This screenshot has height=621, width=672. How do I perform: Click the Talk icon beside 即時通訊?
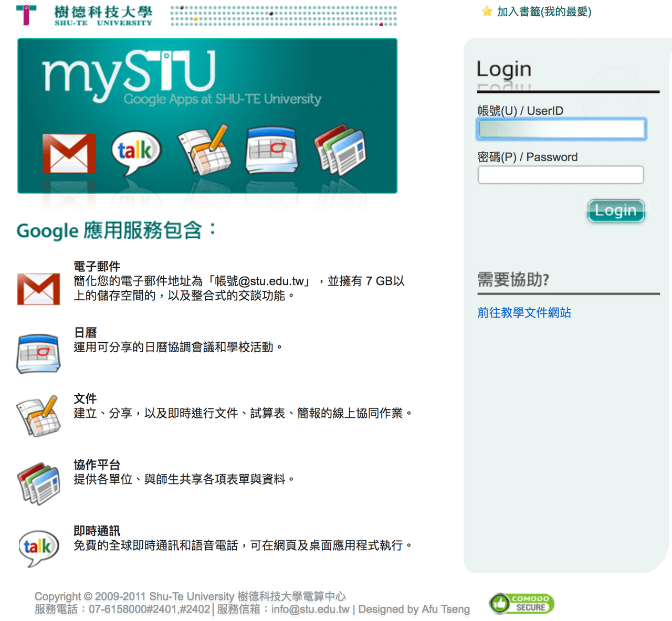click(x=38, y=548)
